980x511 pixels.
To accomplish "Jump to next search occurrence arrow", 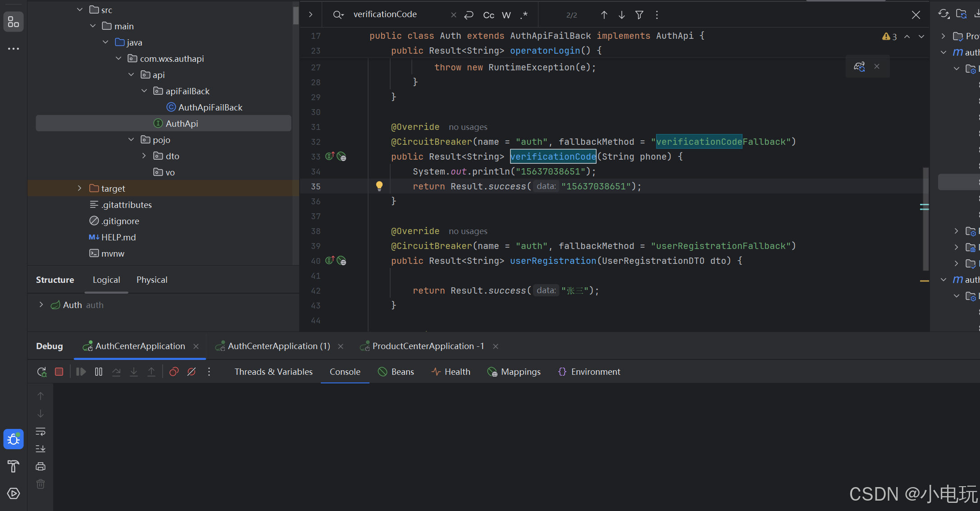I will pos(621,15).
